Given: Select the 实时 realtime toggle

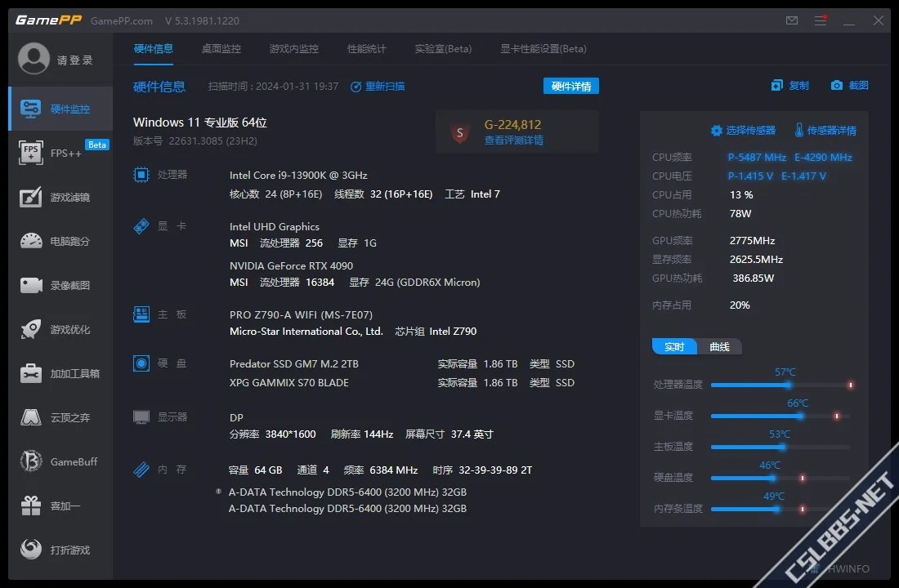Looking at the screenshot, I should 674,346.
